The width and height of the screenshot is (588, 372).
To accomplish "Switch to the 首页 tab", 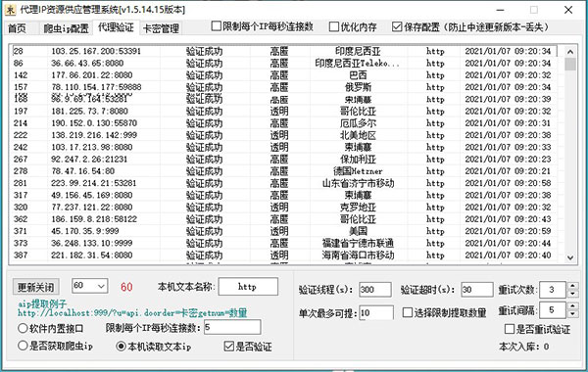I will [18, 28].
